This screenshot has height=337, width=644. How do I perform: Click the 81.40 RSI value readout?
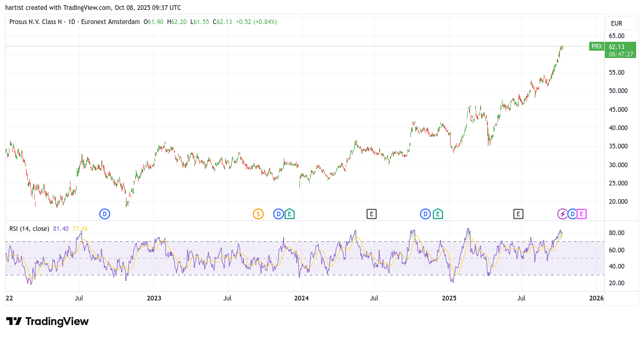61,229
